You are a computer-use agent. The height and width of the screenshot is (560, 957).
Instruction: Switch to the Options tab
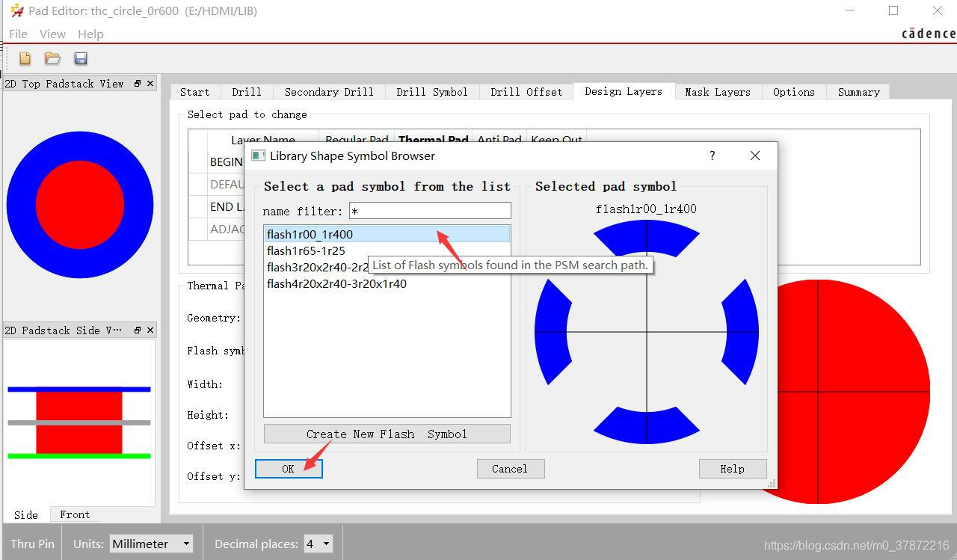click(x=793, y=92)
